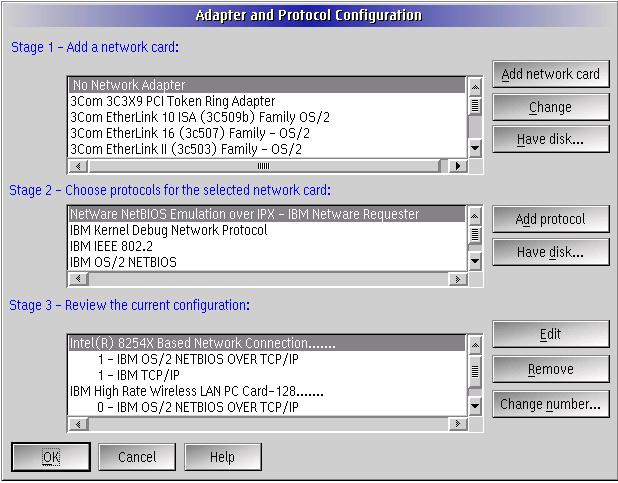Screen dimensions: 618x483
Task: Click right arrow of configuration list scrollbar
Action: [x=458, y=424]
